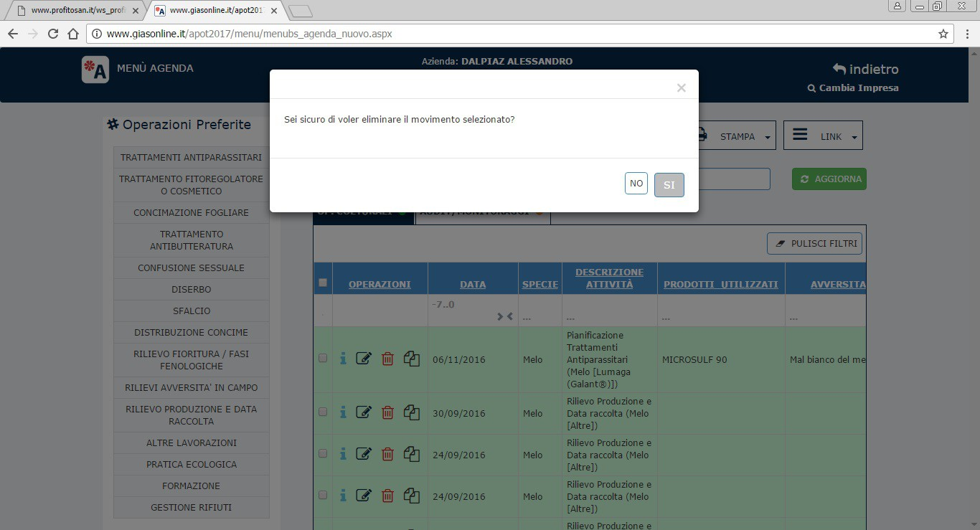Sort by DESCRIZIONE ATTIVITÀ column header
The image size is (980, 530).
[609, 278]
